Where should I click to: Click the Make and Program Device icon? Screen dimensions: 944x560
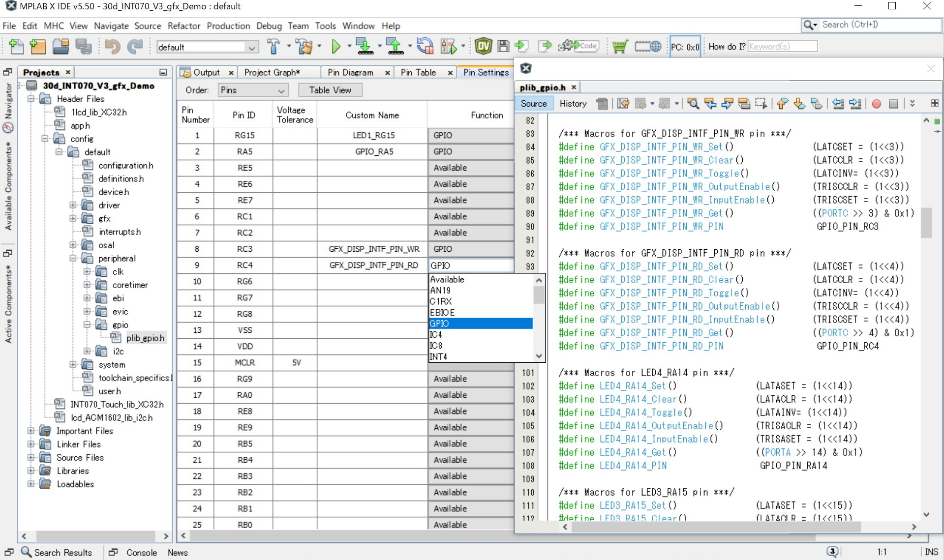[x=365, y=47]
